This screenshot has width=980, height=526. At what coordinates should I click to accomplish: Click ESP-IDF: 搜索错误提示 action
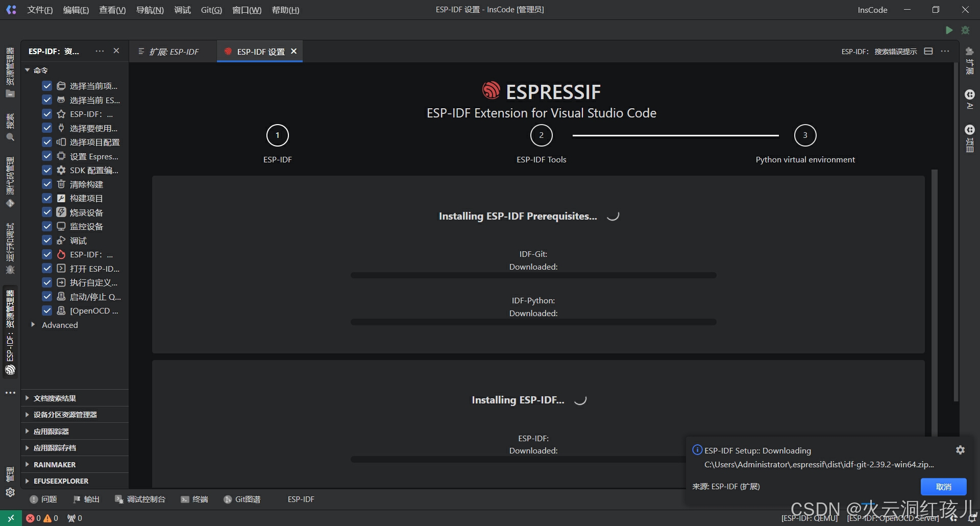[x=879, y=52]
